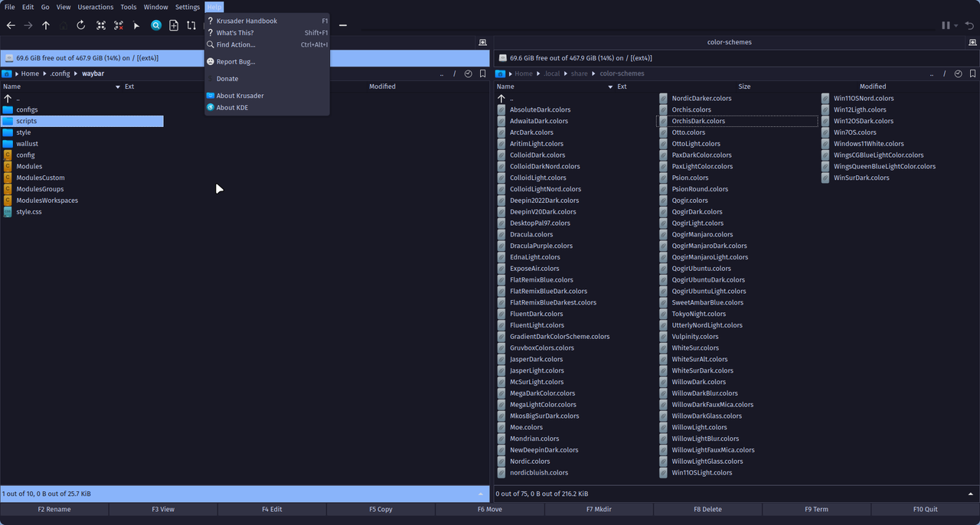Go up to the parent directory via toolbar
Screen dimensions: 980x525
click(46, 25)
